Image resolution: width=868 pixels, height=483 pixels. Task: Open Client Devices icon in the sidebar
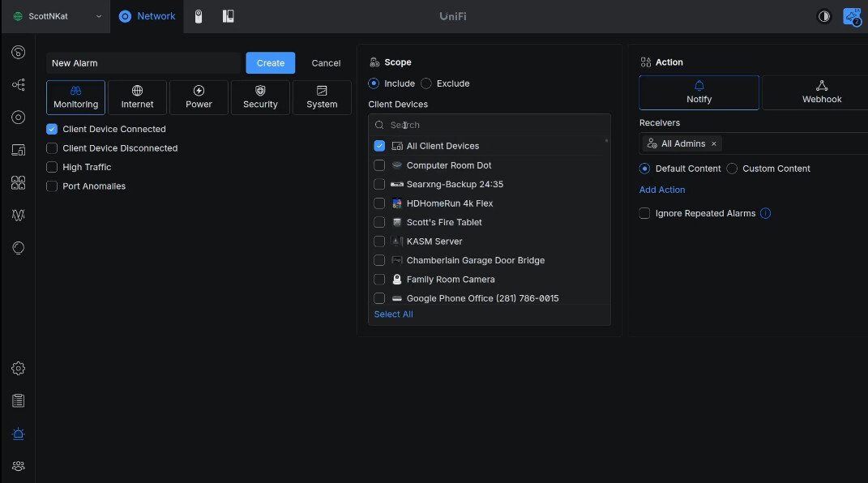click(18, 150)
